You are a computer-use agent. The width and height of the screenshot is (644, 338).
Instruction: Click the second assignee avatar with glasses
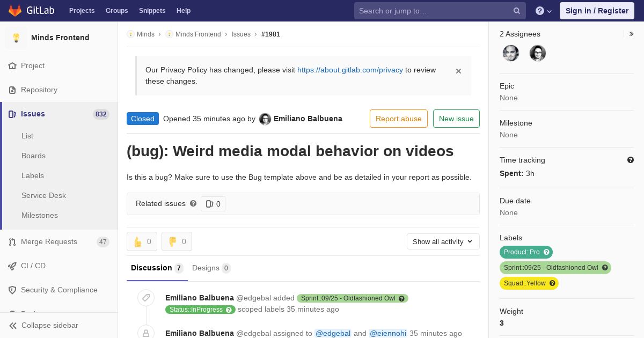pyautogui.click(x=538, y=53)
